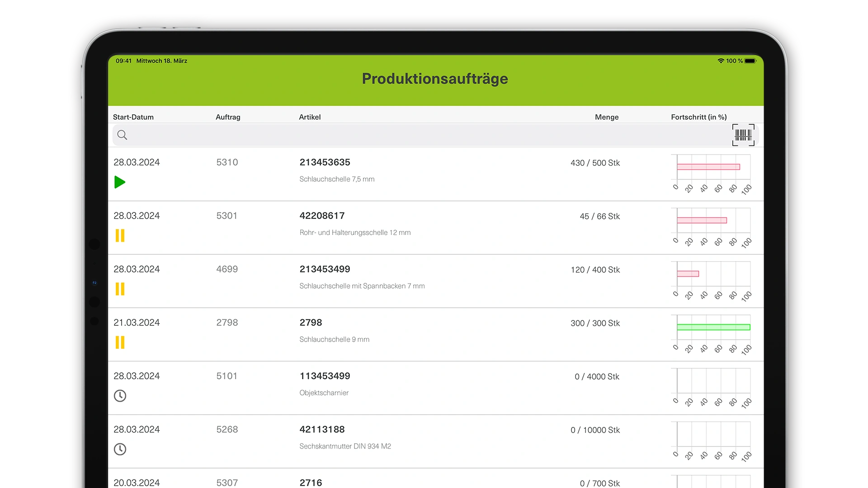Sort list by the Start-Datum column header
Screen dimensions: 868x488
[x=133, y=117]
